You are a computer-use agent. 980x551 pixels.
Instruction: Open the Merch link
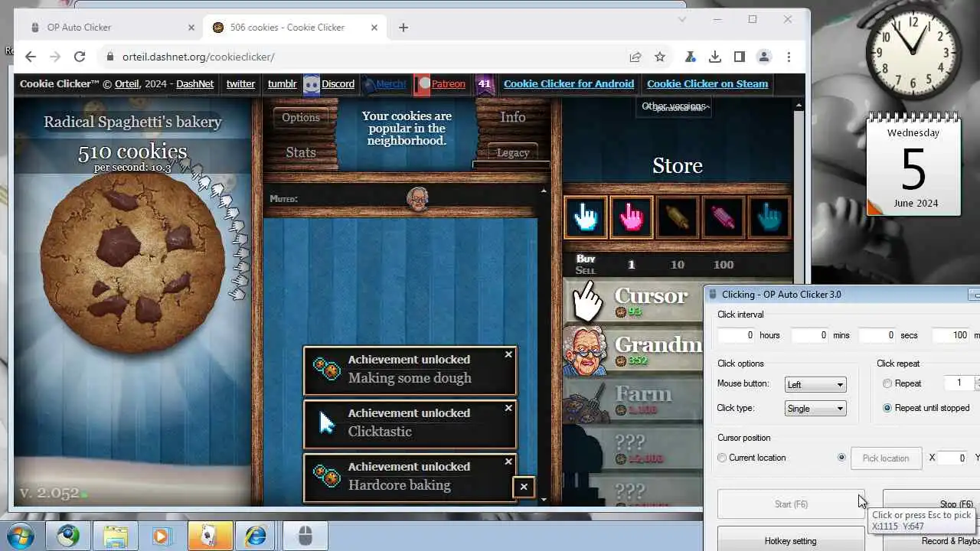click(384, 83)
